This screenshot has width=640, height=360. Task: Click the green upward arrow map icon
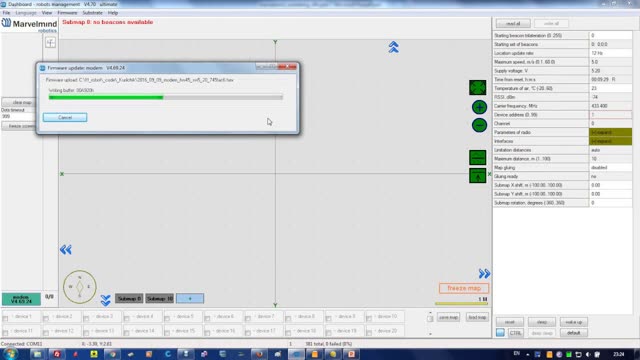(478, 176)
